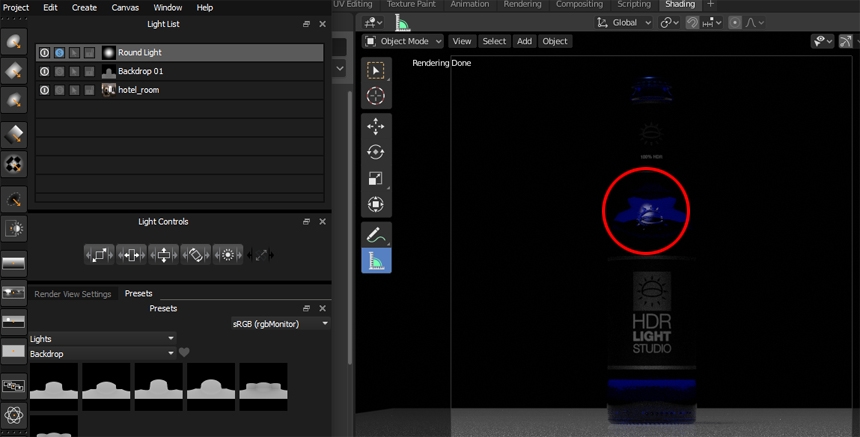860x437 pixels.
Task: Select the 3D Cursor tool
Action: tap(376, 96)
